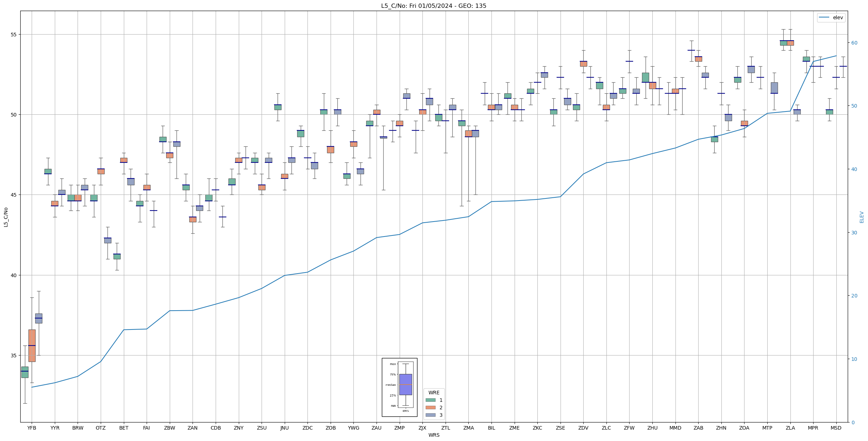
Task: Click the median label in boxplot key
Action: [x=390, y=385]
